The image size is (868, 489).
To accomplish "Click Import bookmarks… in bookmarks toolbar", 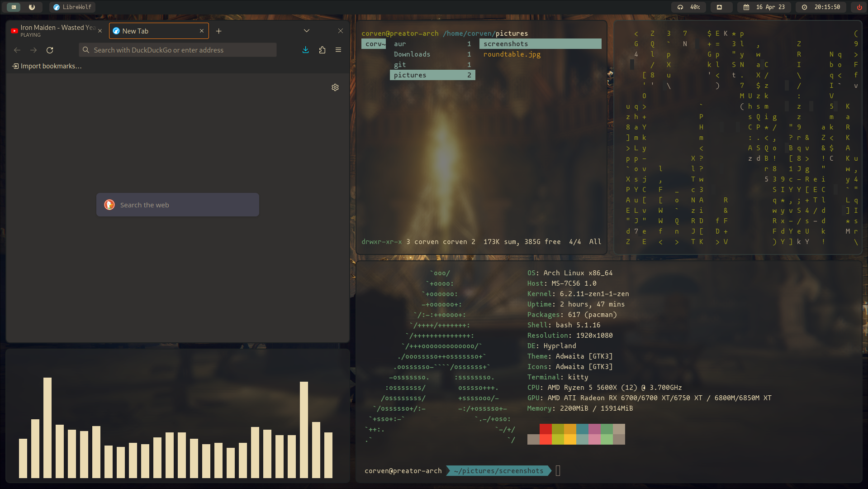I will tap(47, 66).
